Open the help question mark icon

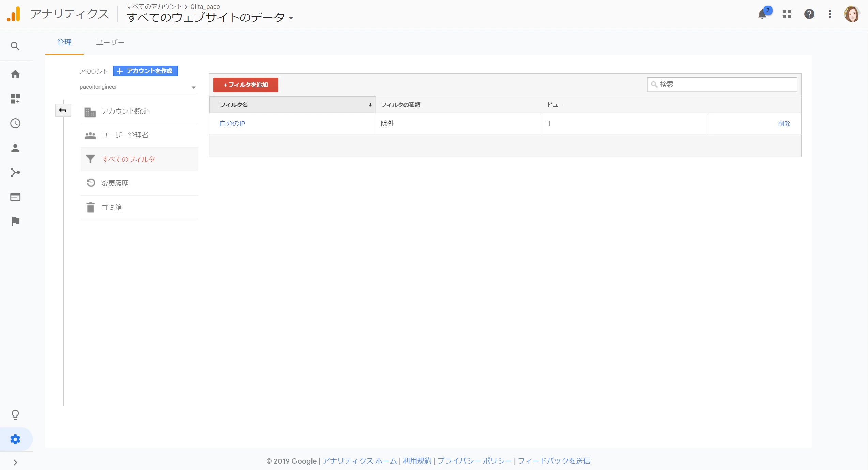coord(809,14)
